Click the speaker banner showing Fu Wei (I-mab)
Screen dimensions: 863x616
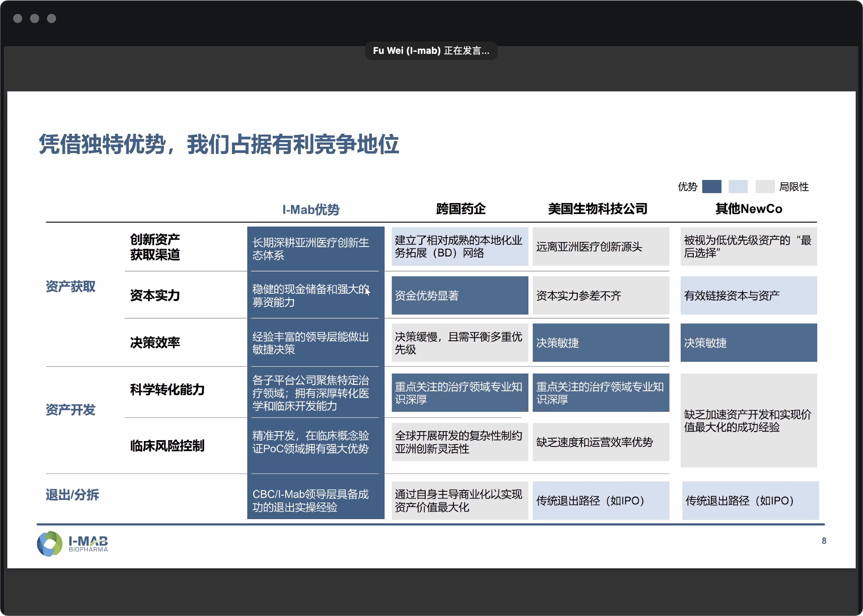pos(431,50)
